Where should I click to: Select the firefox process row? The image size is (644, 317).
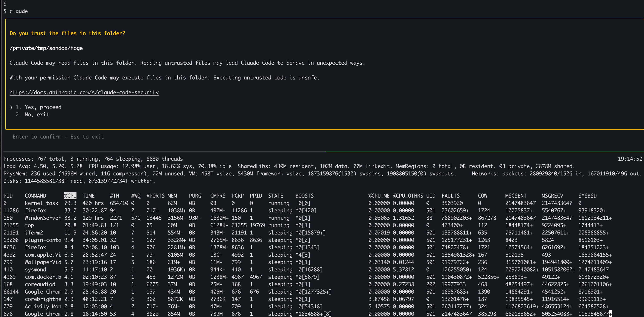pyautogui.click(x=35, y=210)
